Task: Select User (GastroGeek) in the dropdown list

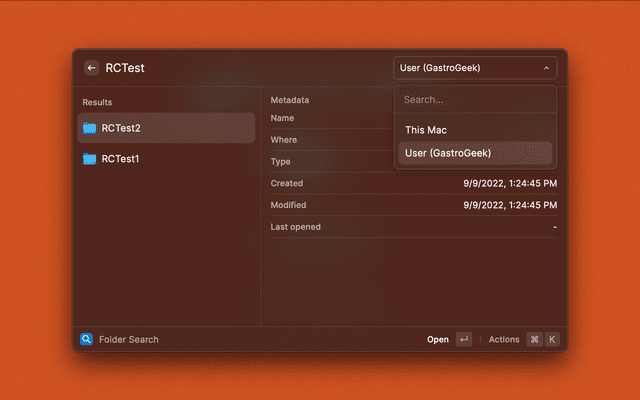Action: tap(448, 153)
